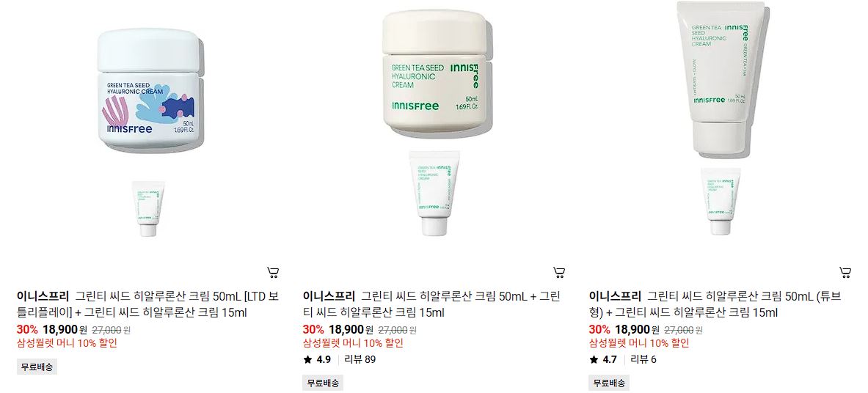The width and height of the screenshot is (868, 393).
Task: Click the 4.7 star rating
Action: point(603,360)
